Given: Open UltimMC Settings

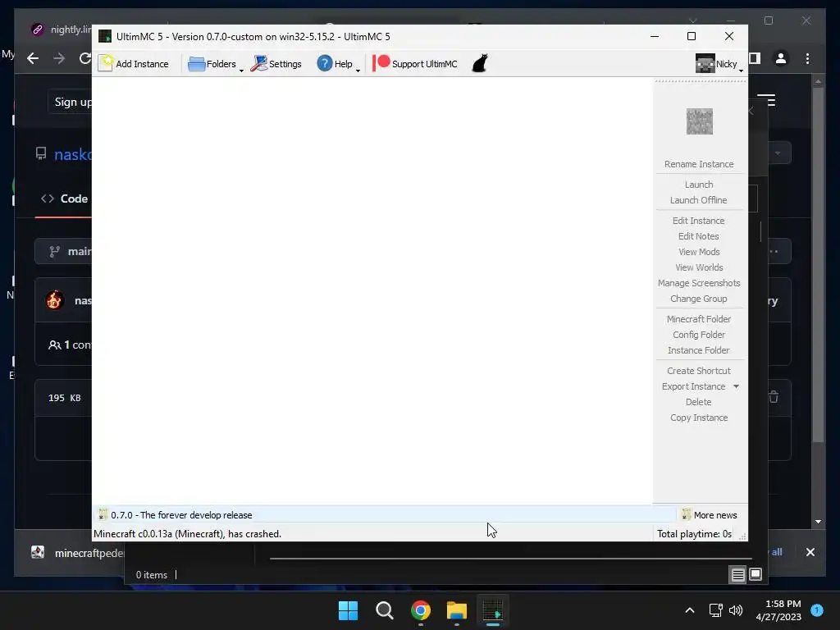Looking at the screenshot, I should [x=276, y=64].
